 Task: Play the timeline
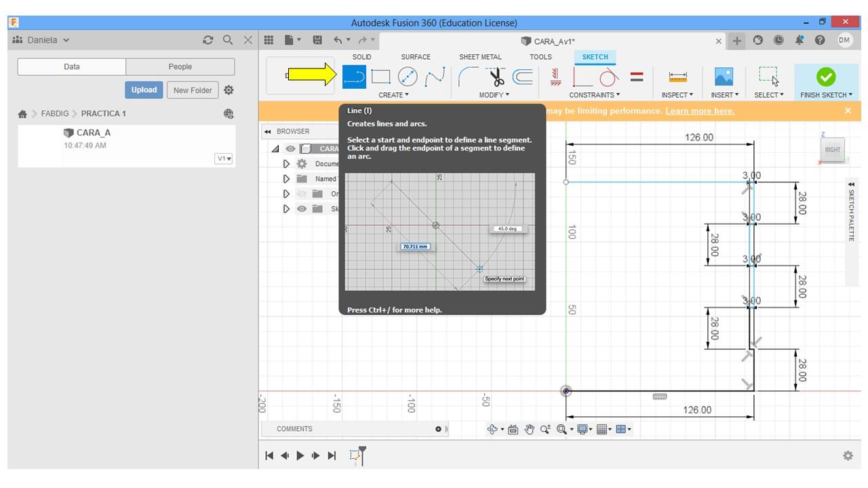tap(300, 455)
